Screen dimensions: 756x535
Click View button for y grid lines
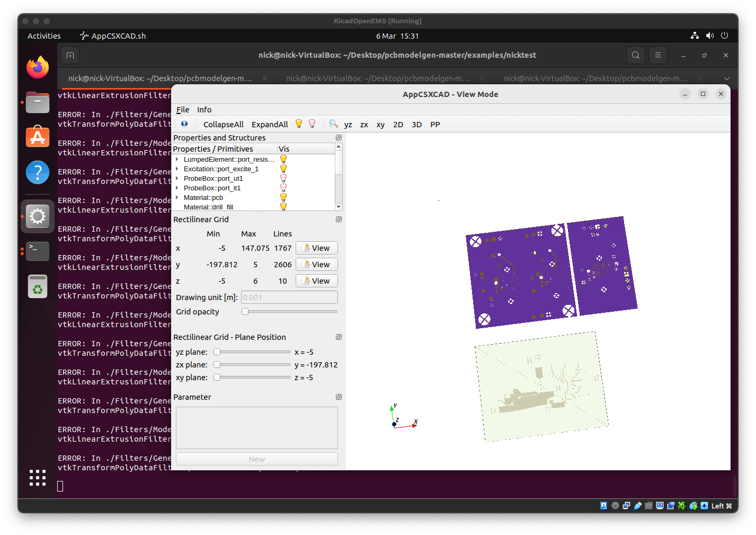pyautogui.click(x=316, y=265)
